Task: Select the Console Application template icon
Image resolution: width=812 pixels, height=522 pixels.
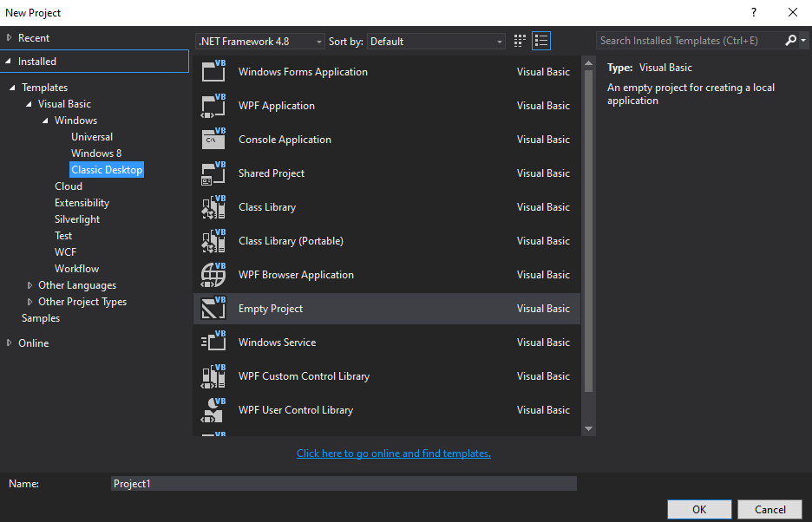Action: (213, 139)
